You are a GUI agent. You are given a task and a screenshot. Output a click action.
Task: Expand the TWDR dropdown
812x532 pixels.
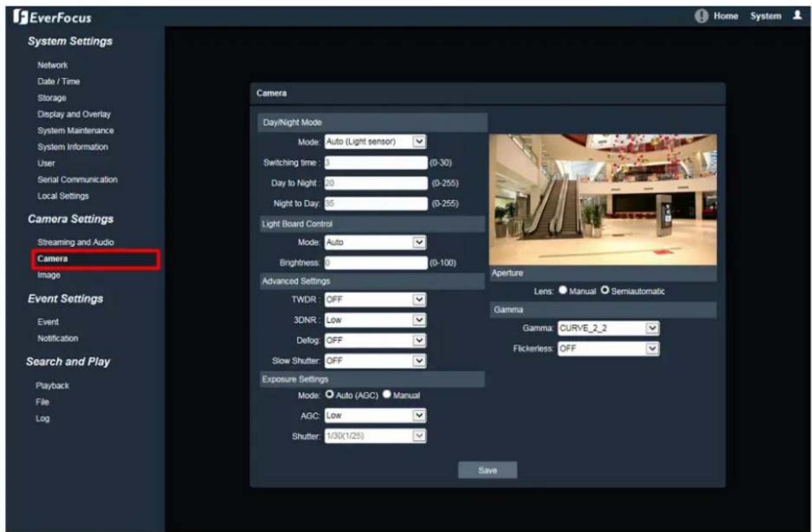pyautogui.click(x=375, y=299)
